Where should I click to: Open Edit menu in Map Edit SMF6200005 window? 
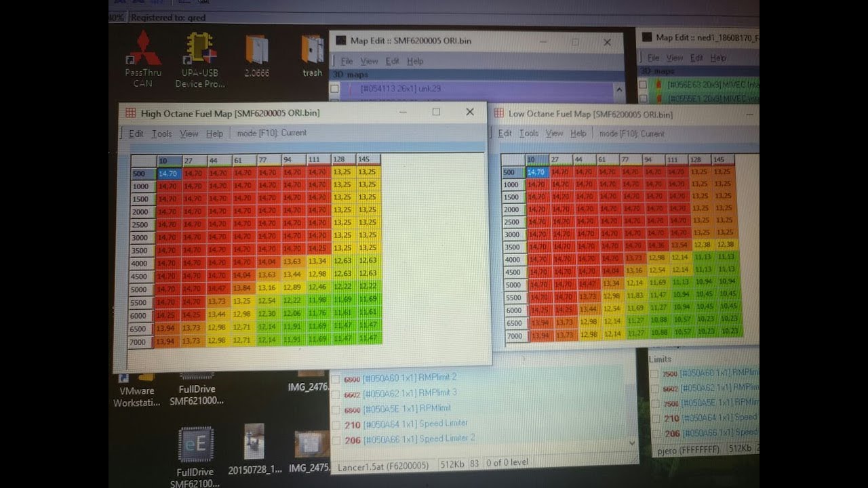pos(393,61)
